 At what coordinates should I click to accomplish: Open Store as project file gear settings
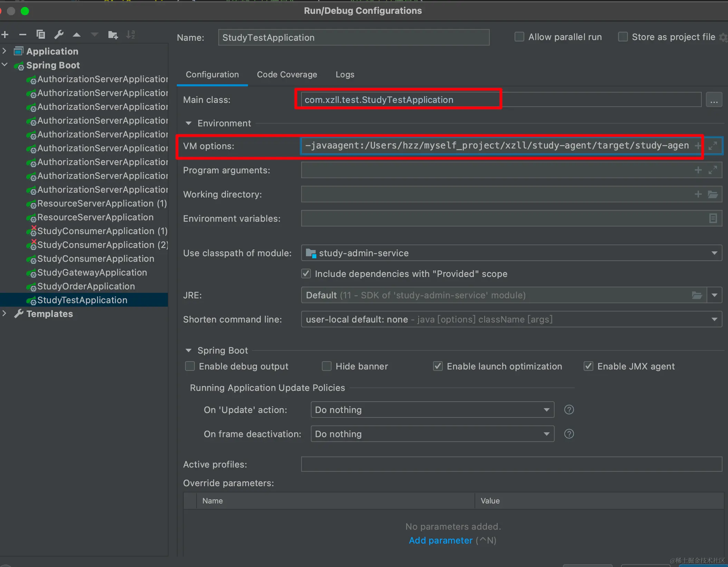(x=723, y=37)
